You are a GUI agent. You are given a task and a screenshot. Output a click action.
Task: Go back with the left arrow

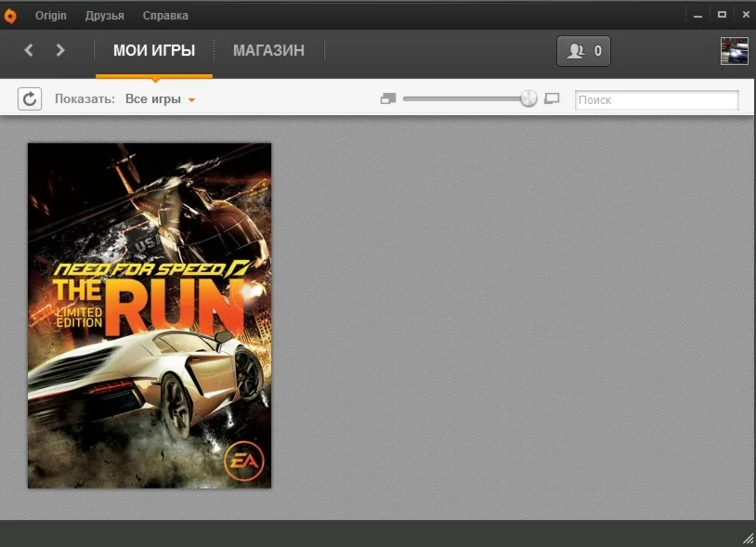click(x=29, y=50)
